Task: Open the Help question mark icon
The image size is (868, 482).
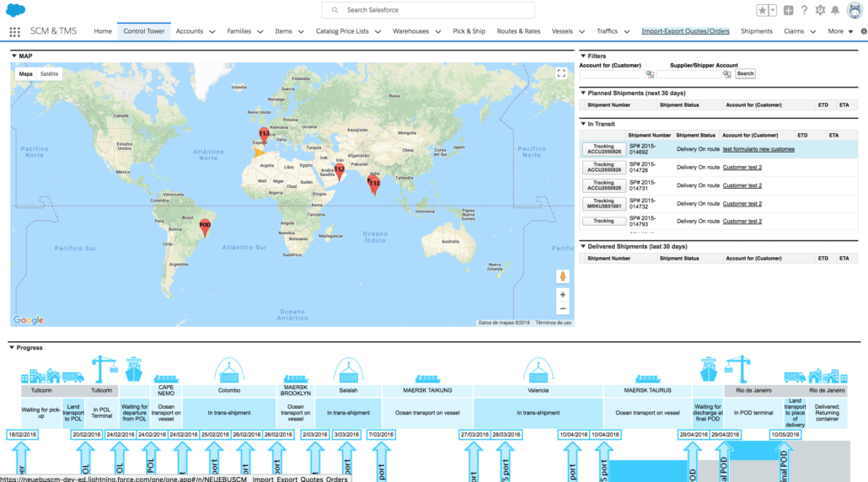Action: click(804, 10)
